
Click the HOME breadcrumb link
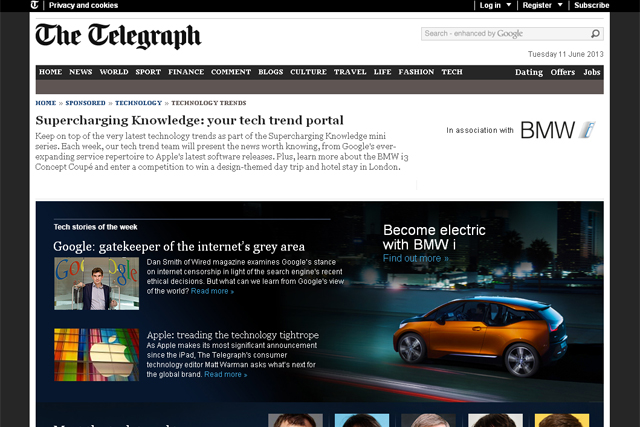46,103
